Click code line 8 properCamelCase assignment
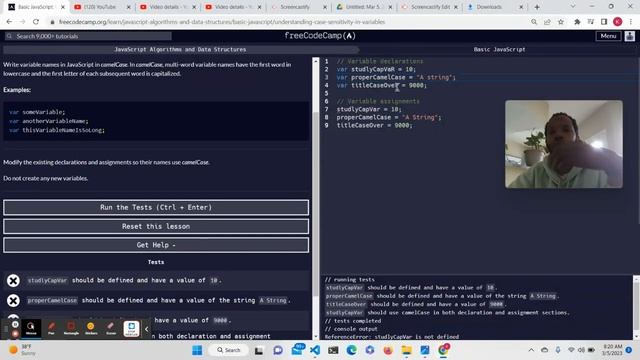 389,117
